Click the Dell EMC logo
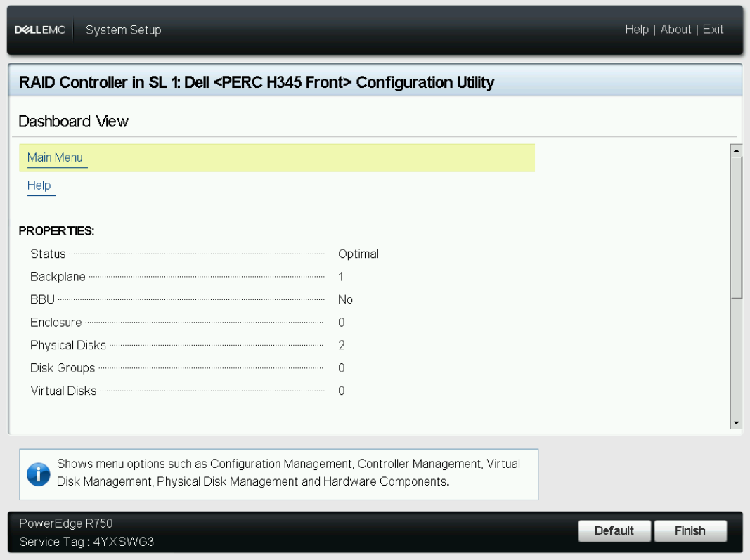This screenshot has width=750, height=560. coord(40,30)
